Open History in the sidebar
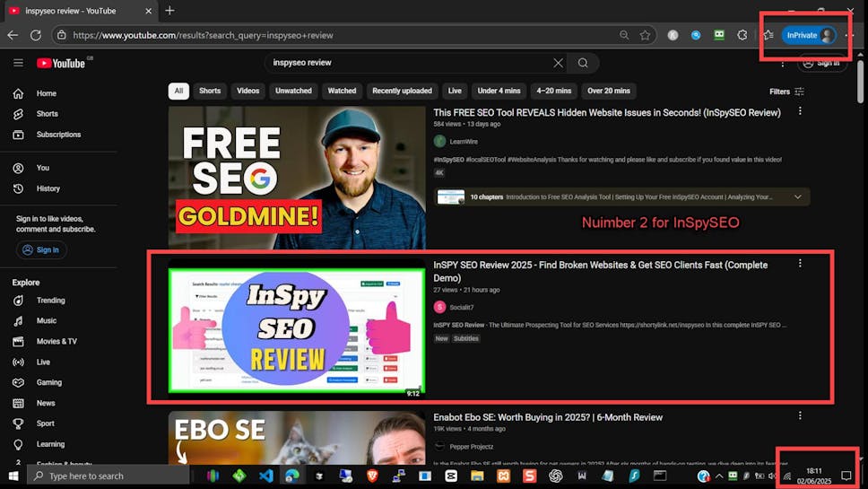 (x=48, y=188)
